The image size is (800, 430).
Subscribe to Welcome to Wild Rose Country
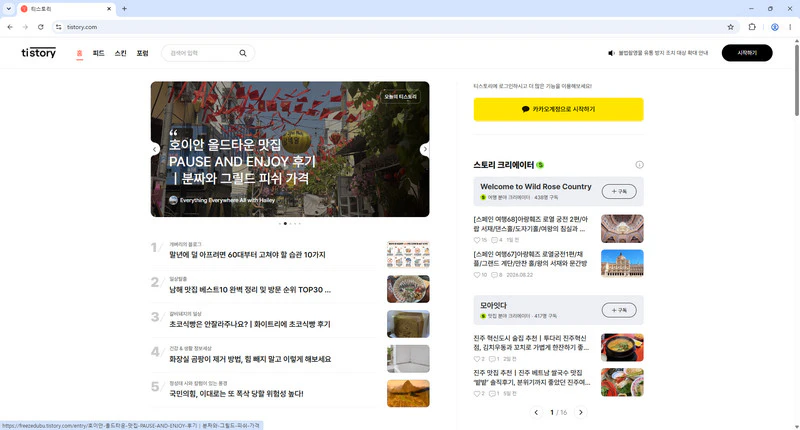(x=619, y=191)
